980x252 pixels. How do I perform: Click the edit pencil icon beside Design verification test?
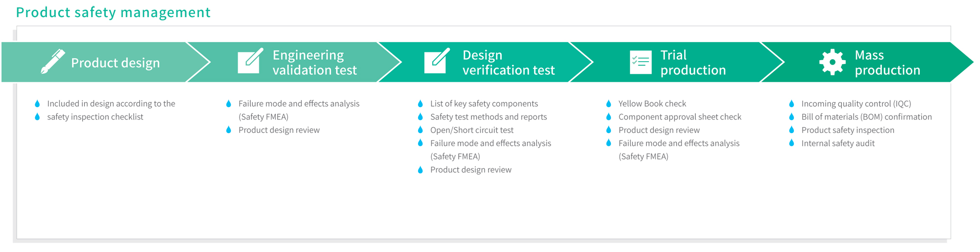coord(437,61)
